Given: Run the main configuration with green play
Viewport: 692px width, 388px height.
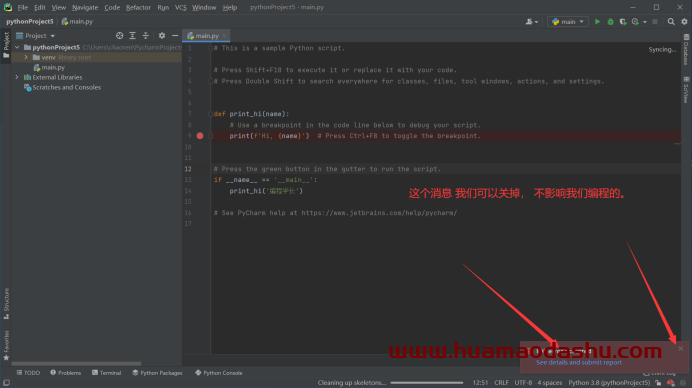Looking at the screenshot, I should 597,22.
